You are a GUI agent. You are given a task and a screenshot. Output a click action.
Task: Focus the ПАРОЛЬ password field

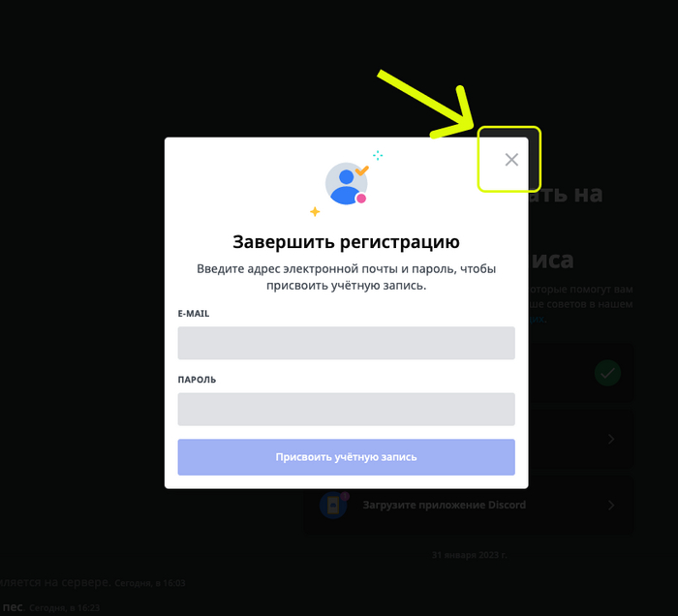pyautogui.click(x=346, y=409)
